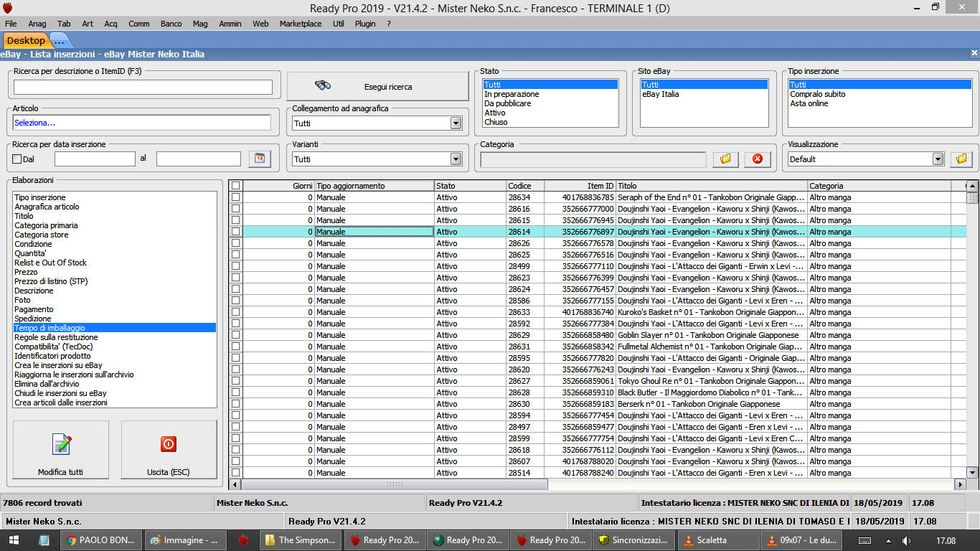Click the Modifica tutti button
The height and width of the screenshot is (551, 980).
pos(61,450)
